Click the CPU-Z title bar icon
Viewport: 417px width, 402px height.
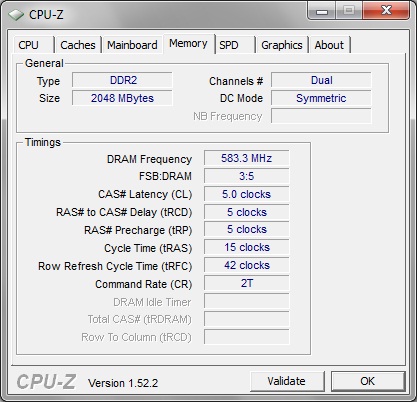point(16,15)
